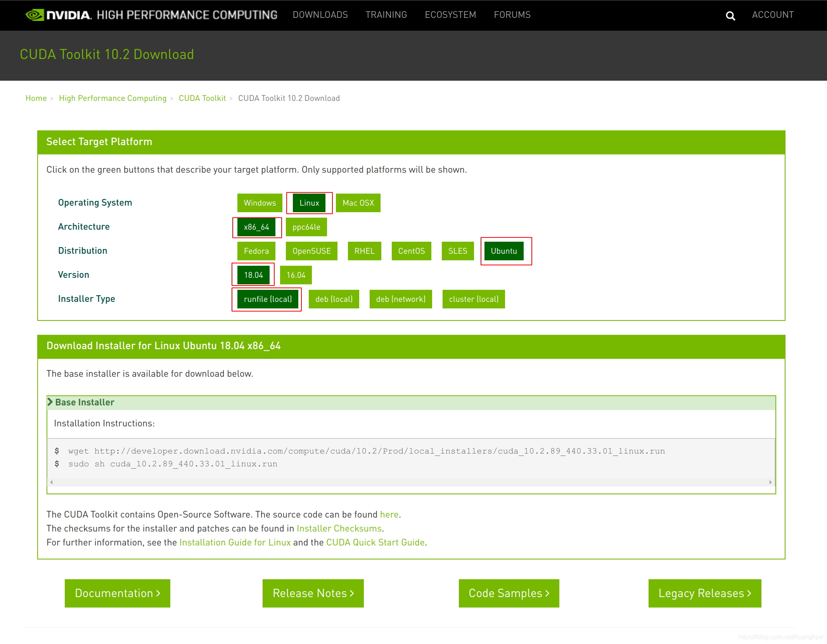Choose deb (network) installer type
This screenshot has width=827, height=644.
point(400,299)
